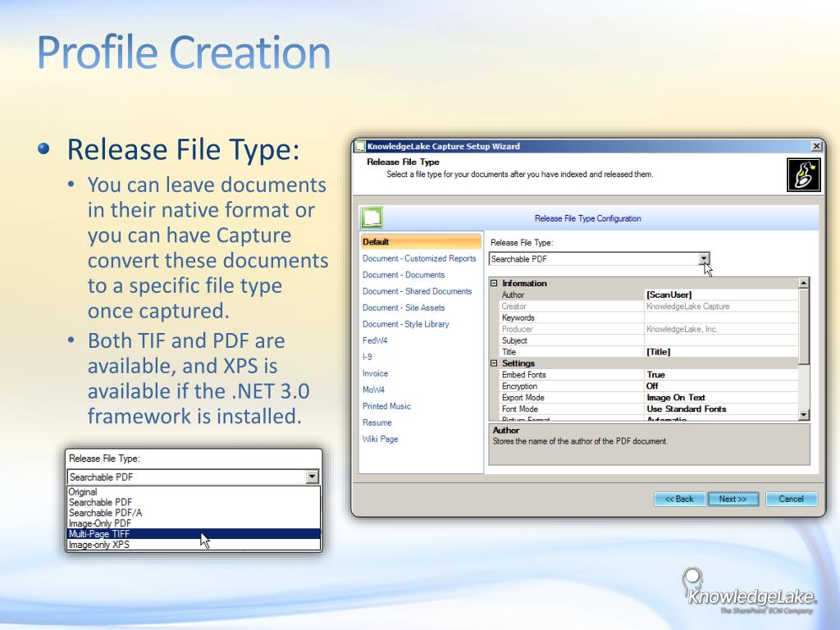Select the I-9 content type
This screenshot has height=630, width=840.
[x=367, y=357]
